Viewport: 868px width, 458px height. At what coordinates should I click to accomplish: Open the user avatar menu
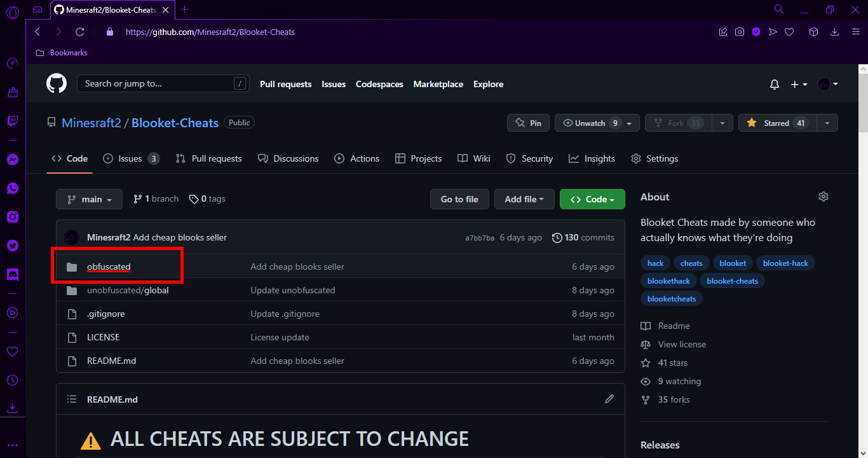click(828, 84)
